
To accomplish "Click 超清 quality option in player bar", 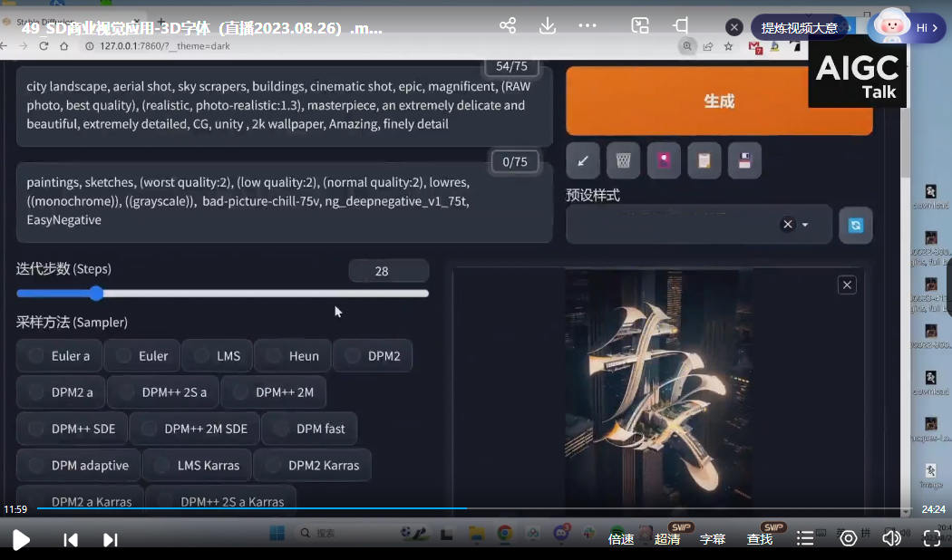I will pyautogui.click(x=667, y=538).
